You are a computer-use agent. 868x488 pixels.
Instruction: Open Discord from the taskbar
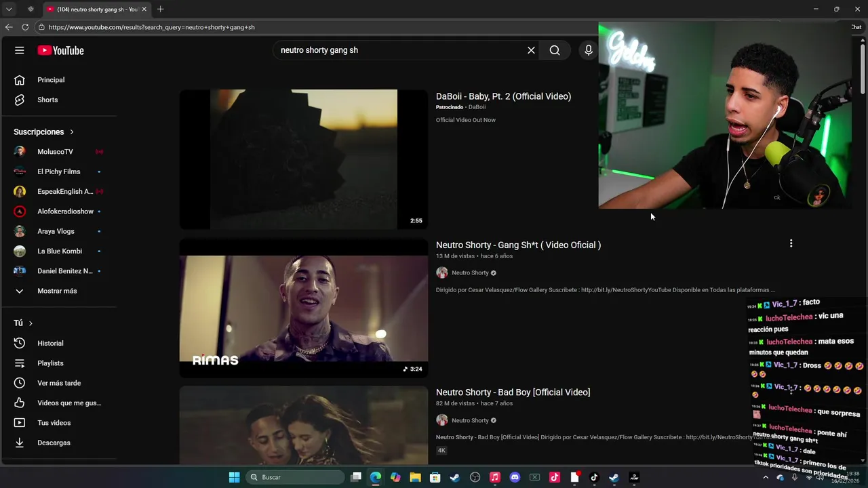pos(515,477)
